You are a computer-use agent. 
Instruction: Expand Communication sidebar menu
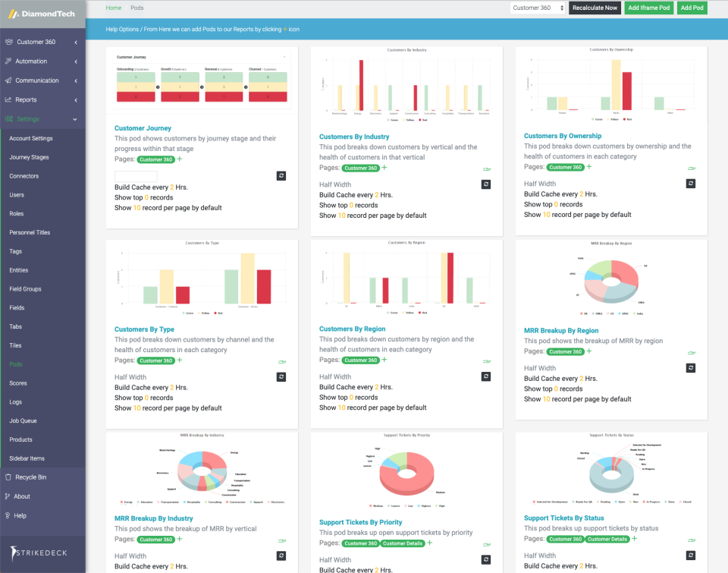point(42,80)
